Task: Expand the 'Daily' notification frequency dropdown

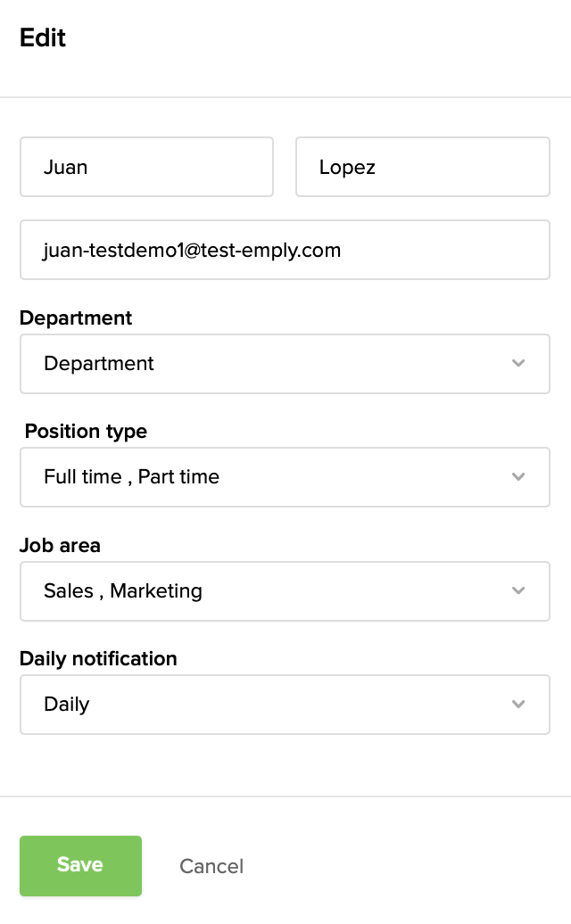Action: click(285, 704)
